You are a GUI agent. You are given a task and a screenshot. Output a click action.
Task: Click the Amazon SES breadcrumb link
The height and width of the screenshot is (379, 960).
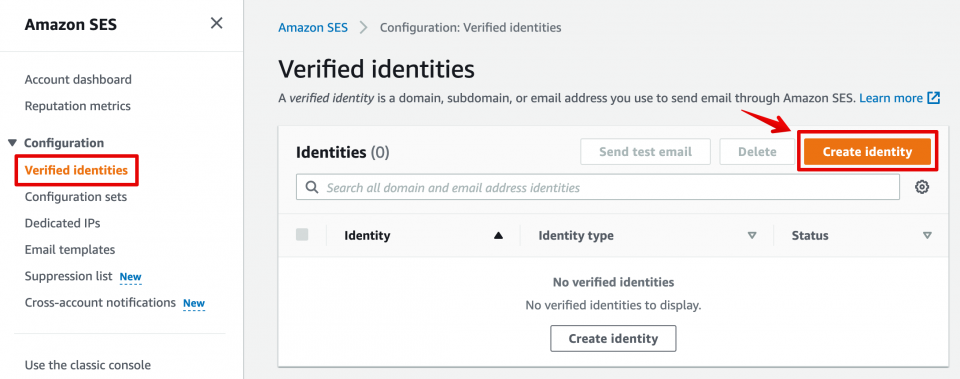(313, 28)
